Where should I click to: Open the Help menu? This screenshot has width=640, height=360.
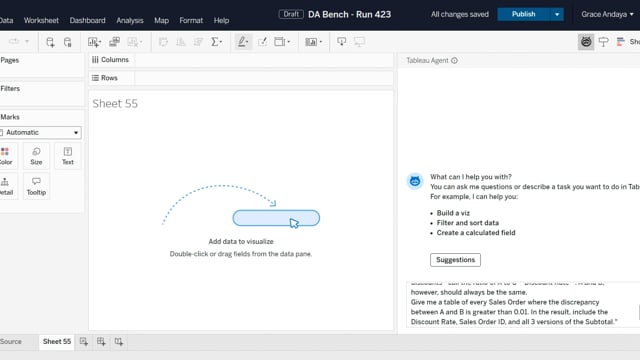tap(221, 20)
